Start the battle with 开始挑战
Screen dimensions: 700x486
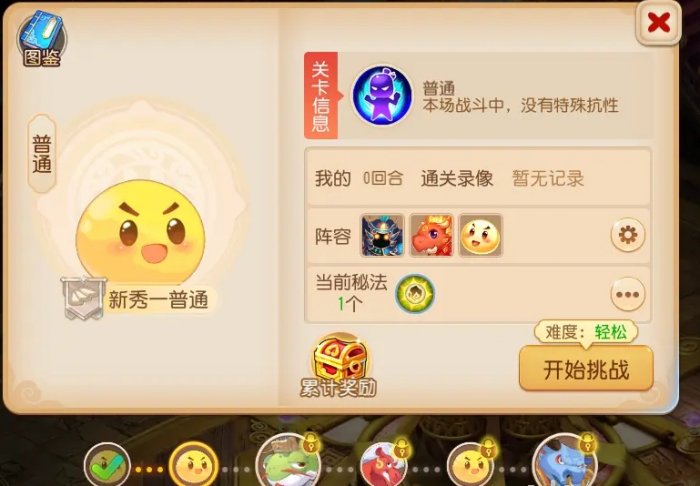586,369
